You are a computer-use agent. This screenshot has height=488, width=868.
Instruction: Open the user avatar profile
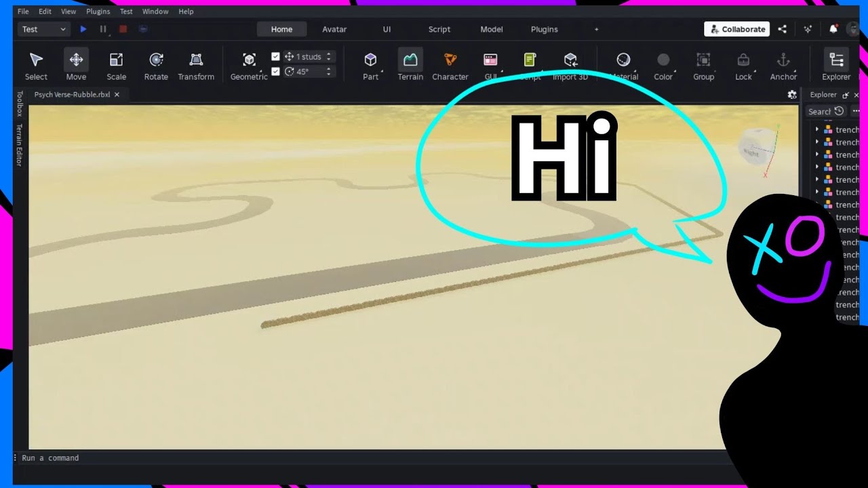853,29
